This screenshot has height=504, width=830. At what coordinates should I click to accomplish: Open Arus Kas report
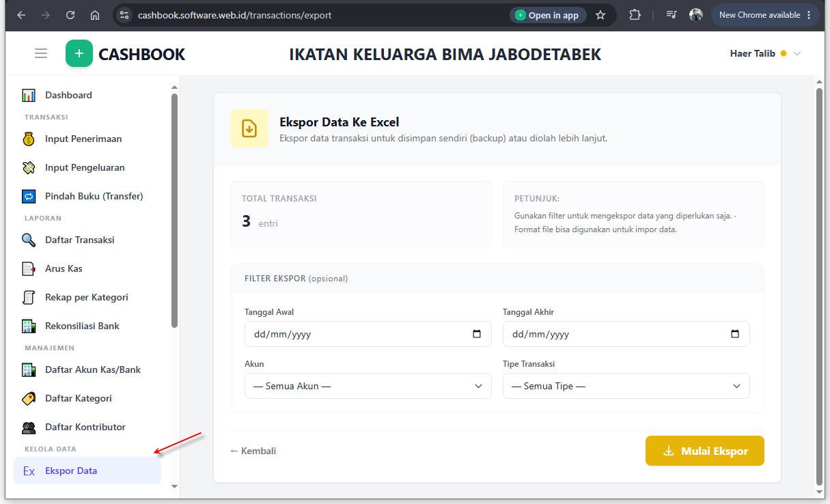click(87, 268)
